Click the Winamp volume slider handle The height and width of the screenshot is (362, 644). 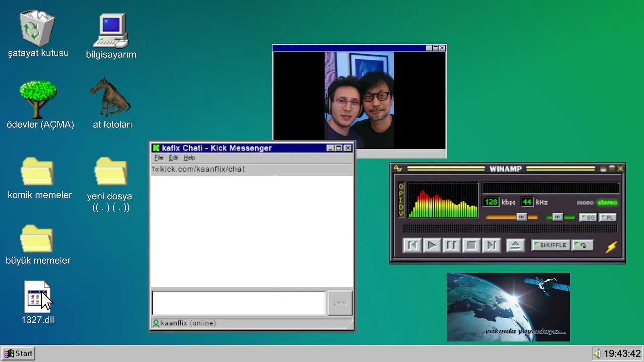pyautogui.click(x=521, y=217)
